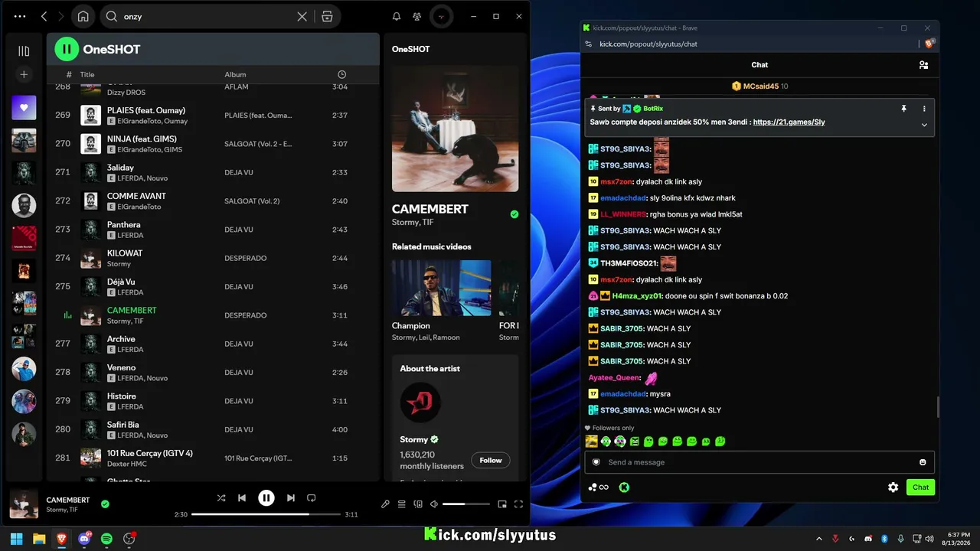Mute Spotify volume speaker icon
This screenshot has height=551, width=980.
click(434, 504)
